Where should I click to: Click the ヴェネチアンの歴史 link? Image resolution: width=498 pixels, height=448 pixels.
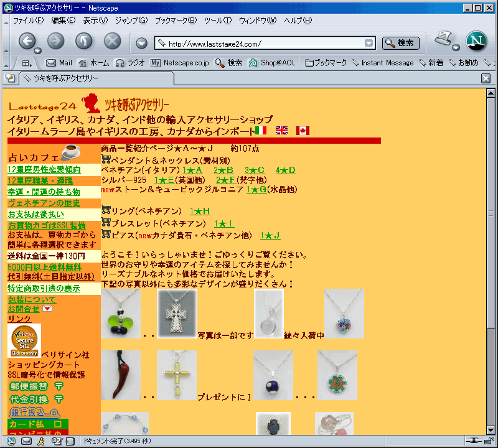click(x=44, y=203)
